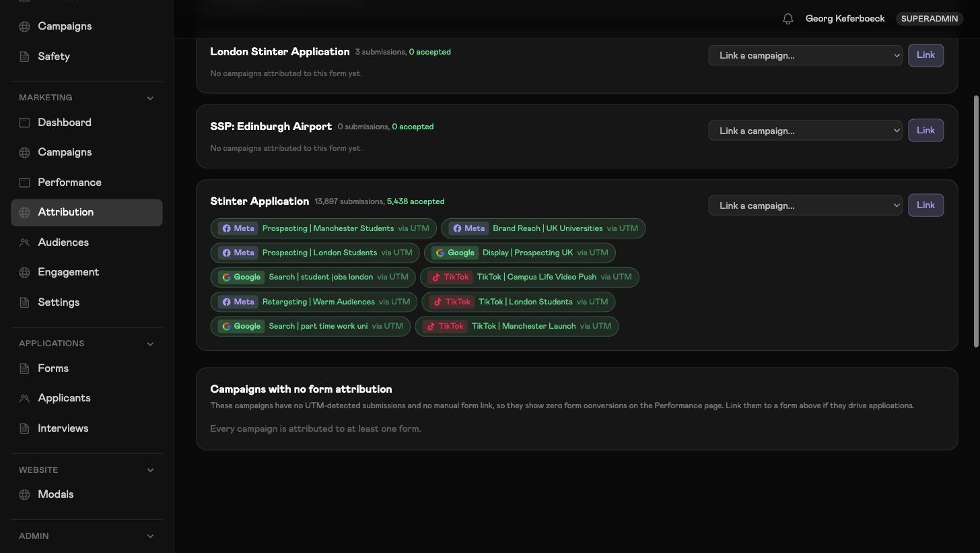Screen dimensions: 980x553
Task: Click 'Display | Prospecting UK' text
Action: coord(528,253)
